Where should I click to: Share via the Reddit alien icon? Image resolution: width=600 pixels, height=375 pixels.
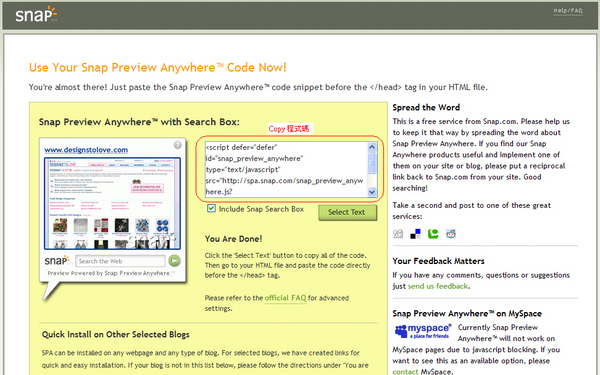(x=451, y=233)
